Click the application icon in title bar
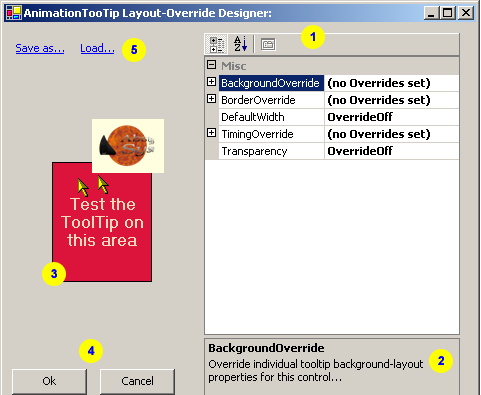The image size is (481, 395). pyautogui.click(x=14, y=13)
